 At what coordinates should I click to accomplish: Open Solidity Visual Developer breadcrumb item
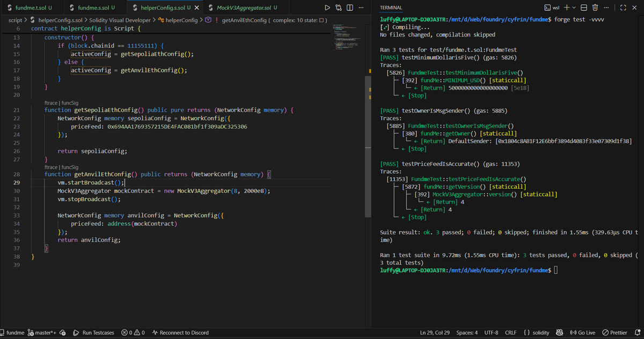120,20
